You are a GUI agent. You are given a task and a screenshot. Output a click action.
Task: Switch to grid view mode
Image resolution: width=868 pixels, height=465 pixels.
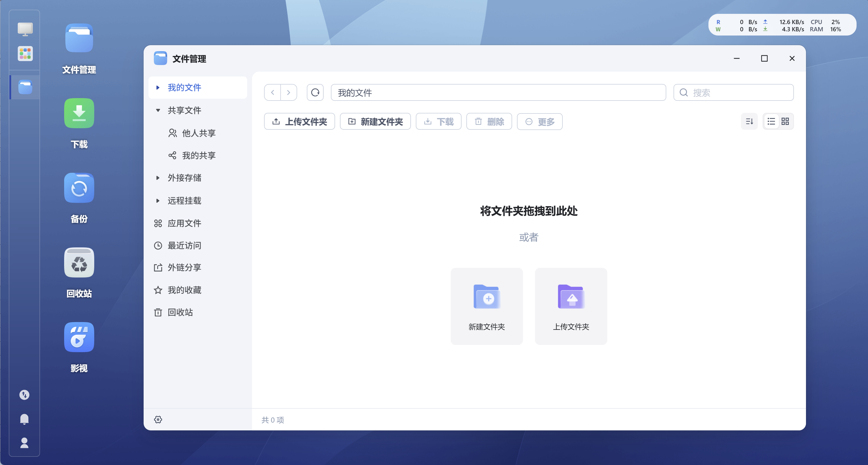(786, 121)
